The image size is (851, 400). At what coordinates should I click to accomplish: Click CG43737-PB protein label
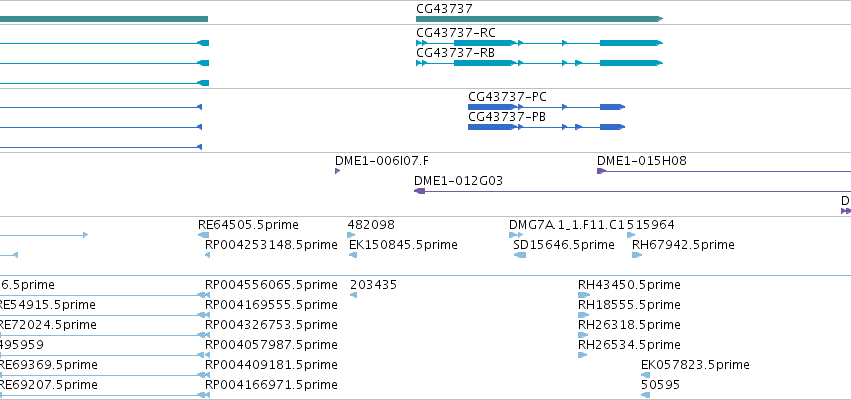point(507,117)
